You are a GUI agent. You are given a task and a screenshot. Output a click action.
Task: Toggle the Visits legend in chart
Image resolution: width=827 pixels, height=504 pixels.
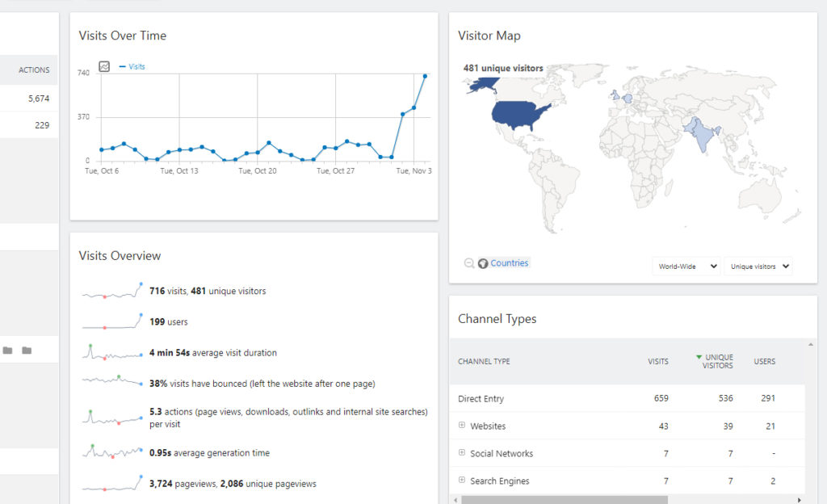point(132,66)
